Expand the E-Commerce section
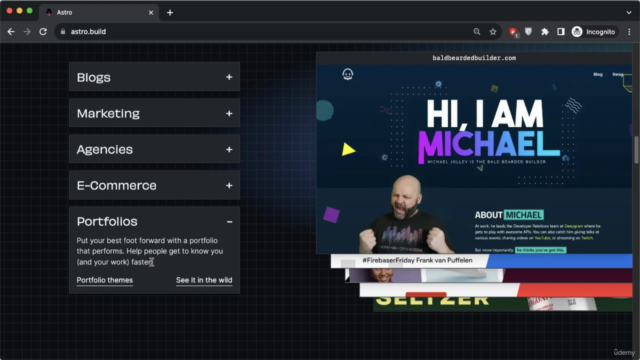The height and width of the screenshot is (360, 640). pyautogui.click(x=154, y=185)
